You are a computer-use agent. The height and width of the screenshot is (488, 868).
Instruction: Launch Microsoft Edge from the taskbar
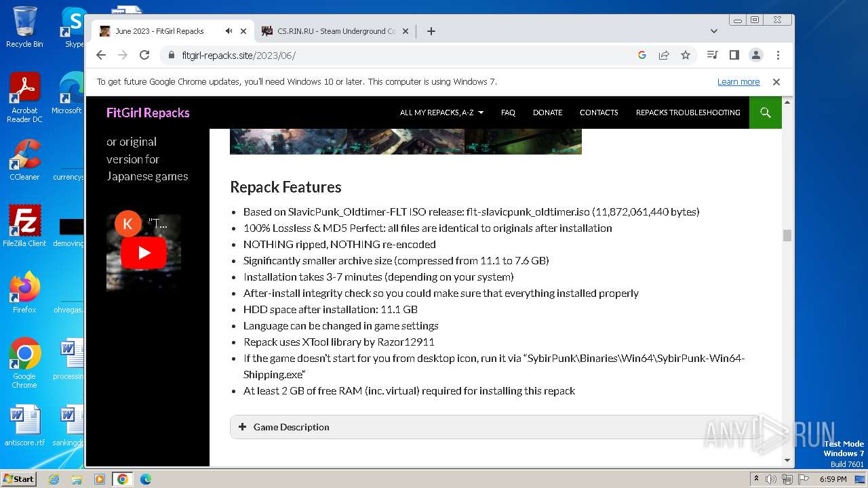pyautogui.click(x=145, y=479)
